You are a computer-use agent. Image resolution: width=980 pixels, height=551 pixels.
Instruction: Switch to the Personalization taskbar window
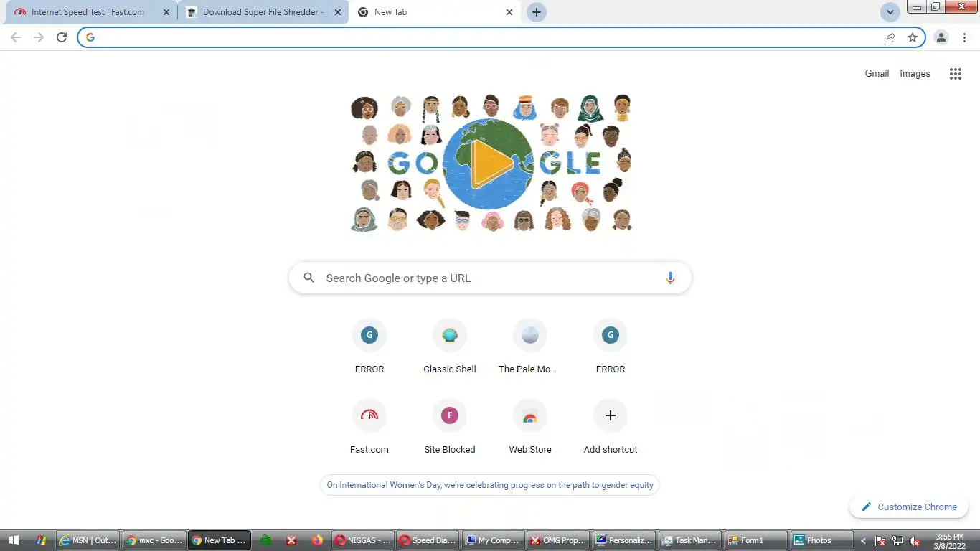624,540
